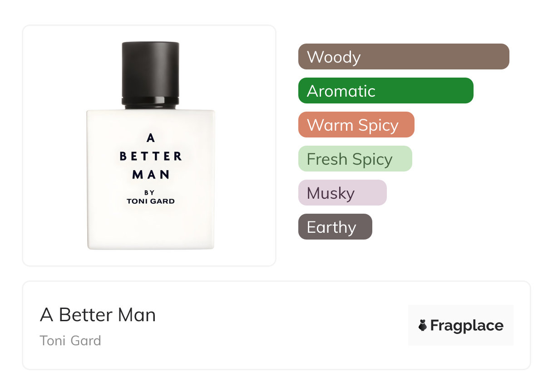Click the Fresh Spicy accord tag
Screen dimensions: 553x392
pyautogui.click(x=355, y=159)
